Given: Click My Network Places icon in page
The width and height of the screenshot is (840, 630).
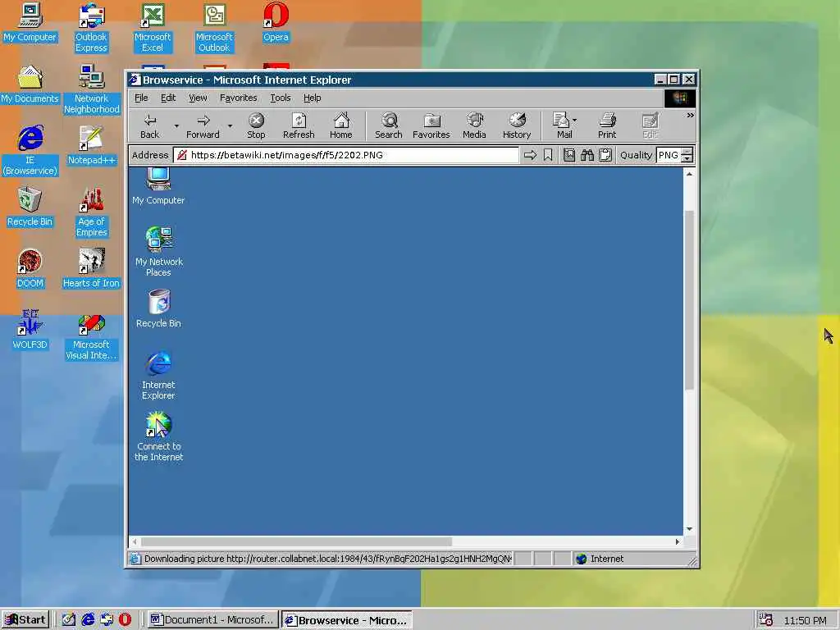Looking at the screenshot, I should (158, 252).
